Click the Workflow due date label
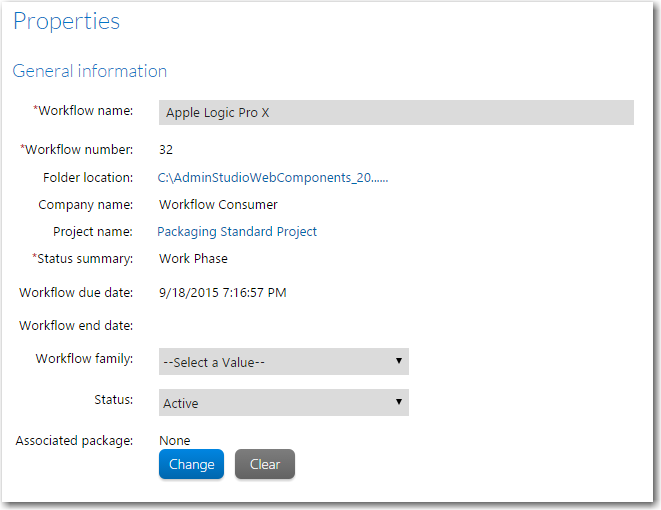 pos(76,293)
